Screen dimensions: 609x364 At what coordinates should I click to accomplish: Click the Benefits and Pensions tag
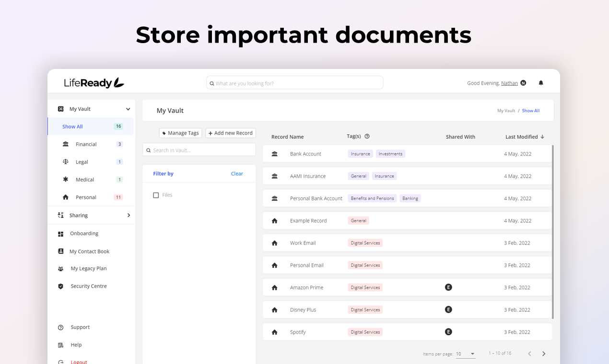point(372,198)
